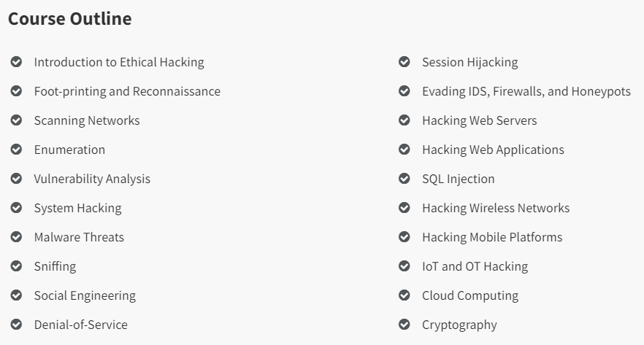644x345 pixels.
Task: Select the Foot-printing and Reconnaissance item
Action: [x=127, y=91]
